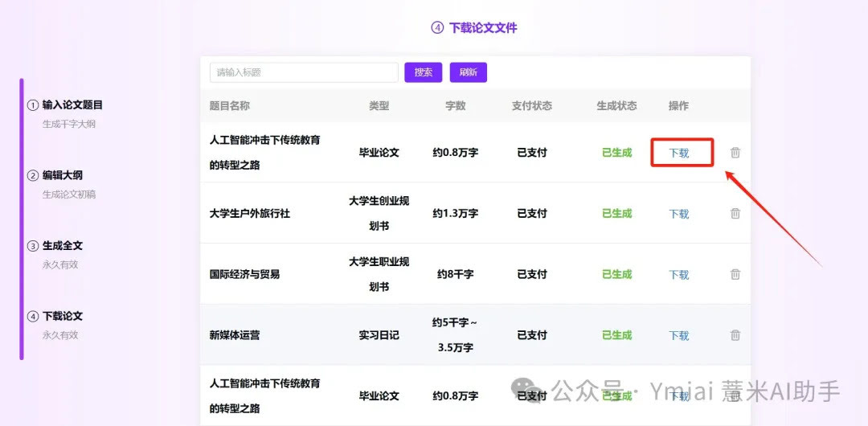
Task: Download the red-boxed first row thesis
Action: point(679,153)
